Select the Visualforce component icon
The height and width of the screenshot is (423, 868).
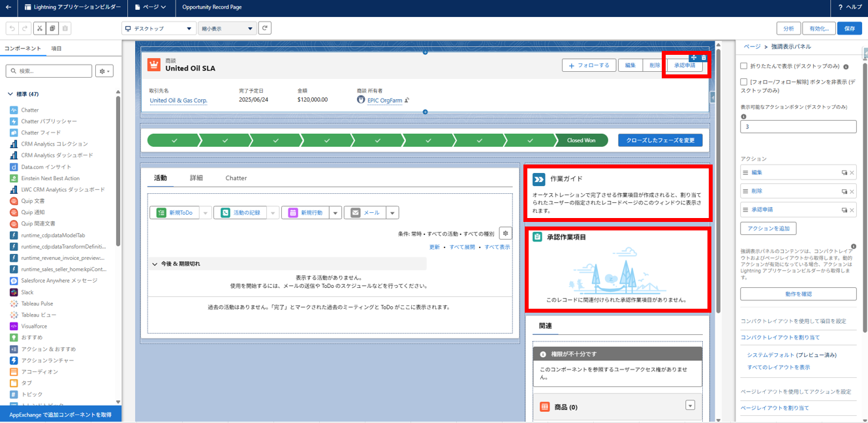coord(14,326)
